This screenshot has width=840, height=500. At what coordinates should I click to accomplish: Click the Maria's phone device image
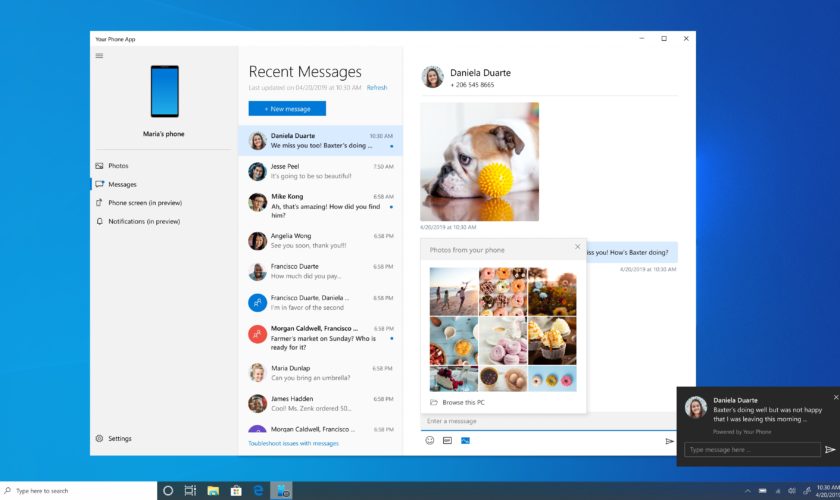point(164,91)
